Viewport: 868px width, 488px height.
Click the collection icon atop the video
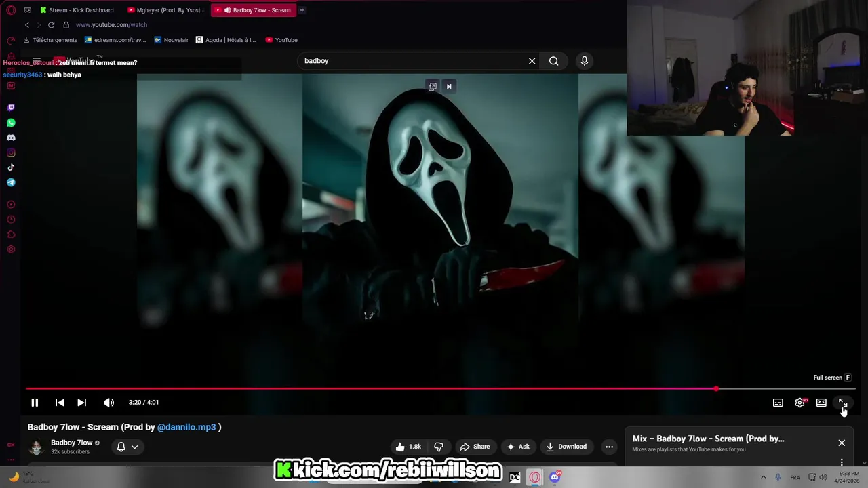pyautogui.click(x=433, y=87)
